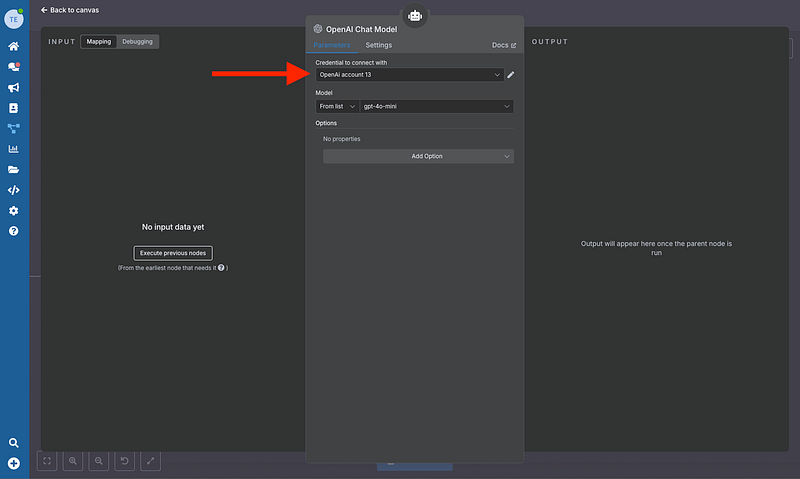Open the Docs external link
This screenshot has height=479, width=800.
504,45
